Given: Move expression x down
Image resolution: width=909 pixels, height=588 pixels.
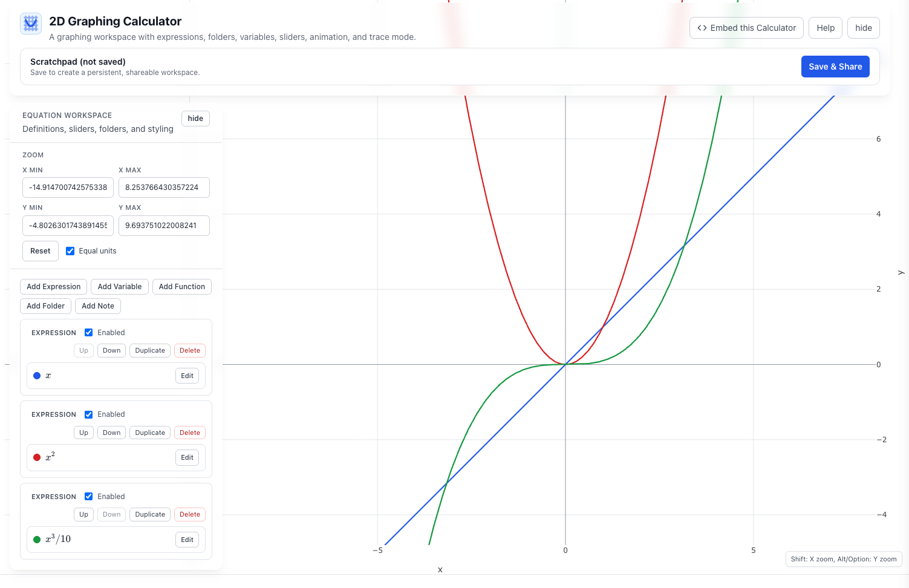Looking at the screenshot, I should click(112, 351).
